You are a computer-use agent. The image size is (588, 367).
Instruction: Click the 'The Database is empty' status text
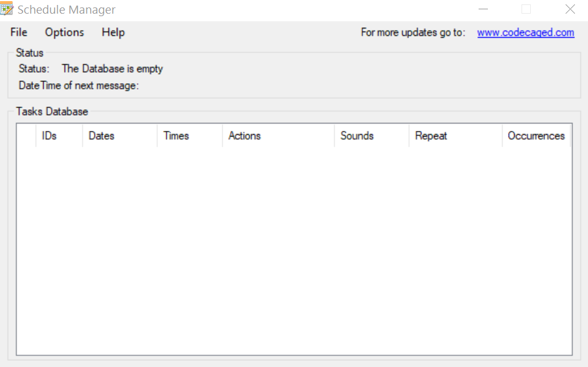pyautogui.click(x=112, y=69)
